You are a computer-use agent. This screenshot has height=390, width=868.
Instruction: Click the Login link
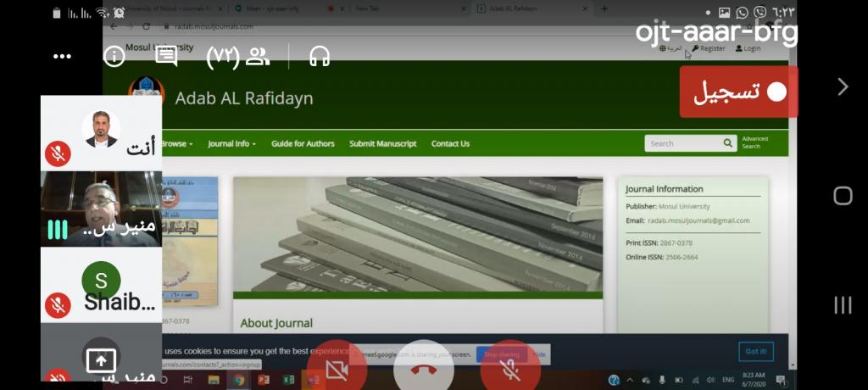(x=748, y=48)
